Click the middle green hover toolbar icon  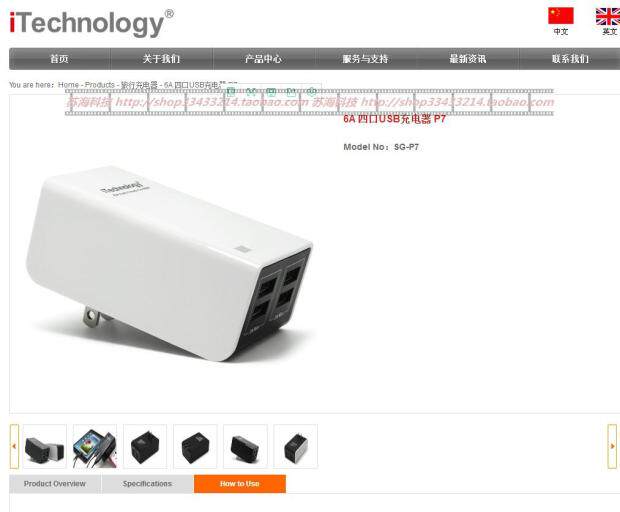pyautogui.click(x=271, y=92)
